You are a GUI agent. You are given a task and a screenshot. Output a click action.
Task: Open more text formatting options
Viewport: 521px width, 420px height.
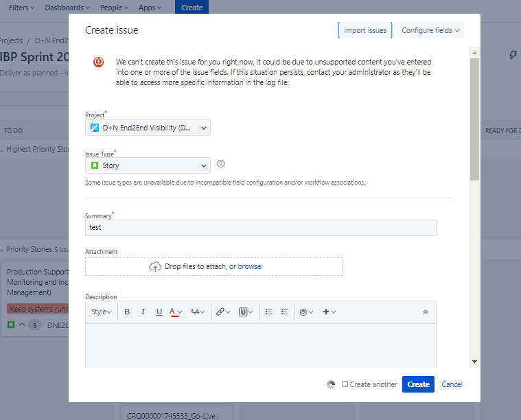(x=198, y=312)
